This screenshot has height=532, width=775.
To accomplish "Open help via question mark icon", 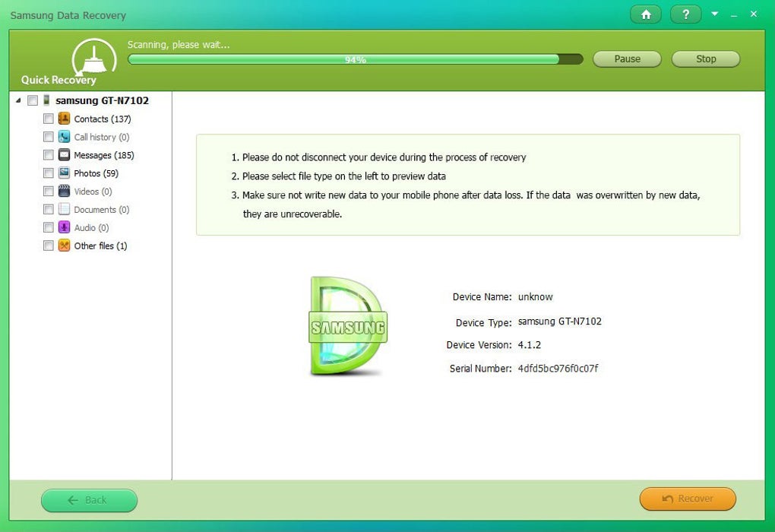I will pyautogui.click(x=685, y=14).
